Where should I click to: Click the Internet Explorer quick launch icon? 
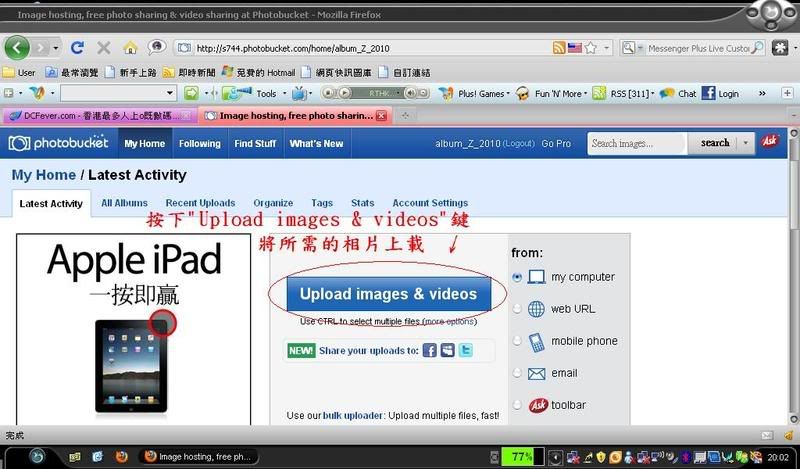click(x=97, y=456)
